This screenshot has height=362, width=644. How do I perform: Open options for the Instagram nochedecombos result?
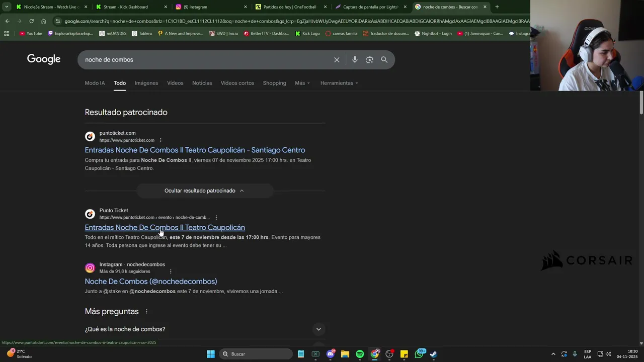click(171, 271)
